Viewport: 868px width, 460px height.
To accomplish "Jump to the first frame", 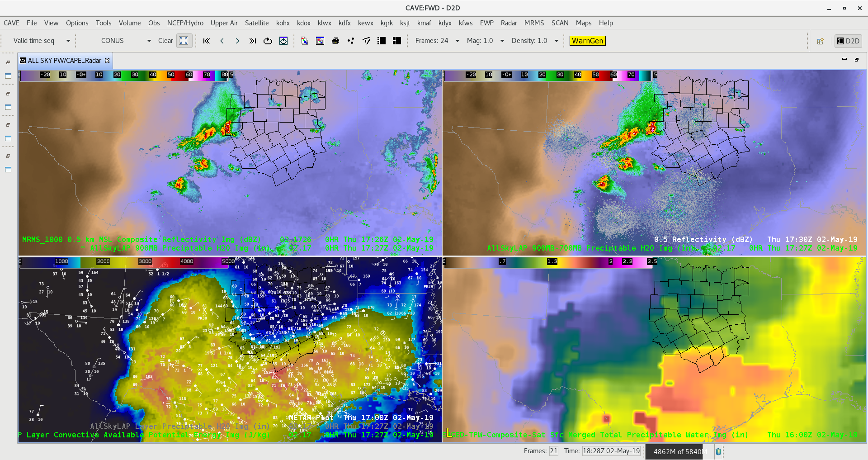I will coord(207,41).
